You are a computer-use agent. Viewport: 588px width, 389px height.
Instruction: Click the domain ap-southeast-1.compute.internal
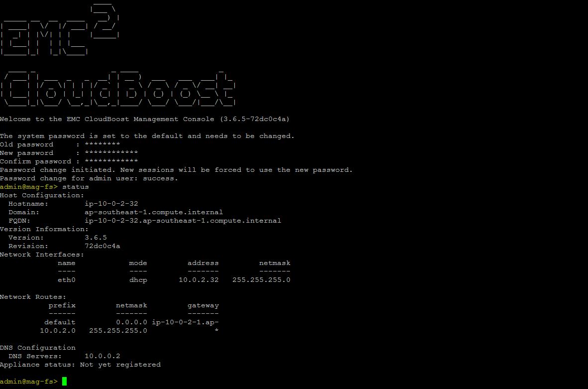coord(154,212)
